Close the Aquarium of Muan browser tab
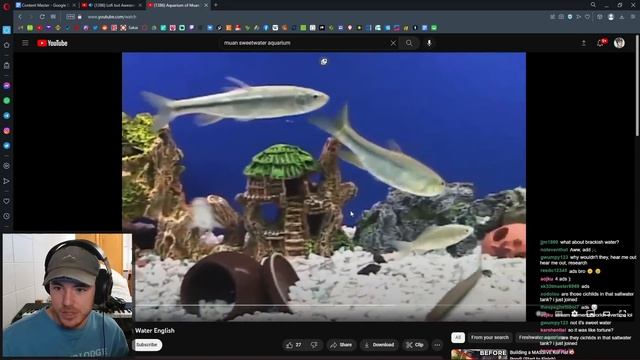The image size is (640, 360). pyautogui.click(x=206, y=5)
